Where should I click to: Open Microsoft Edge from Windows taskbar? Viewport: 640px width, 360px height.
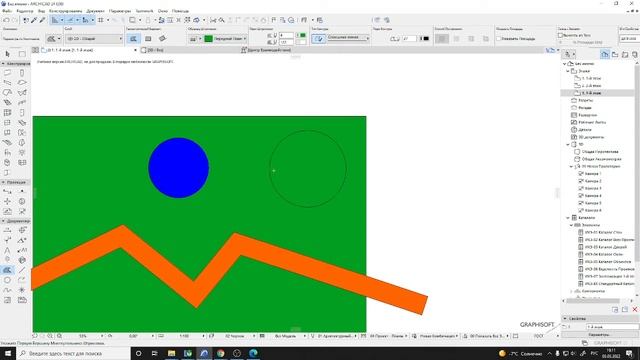(x=253, y=353)
